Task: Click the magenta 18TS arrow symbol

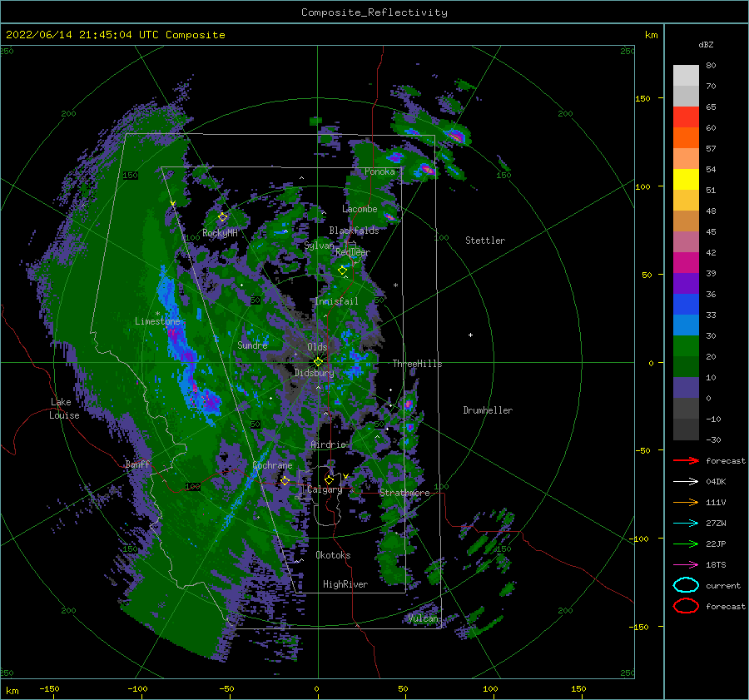Action: point(686,565)
